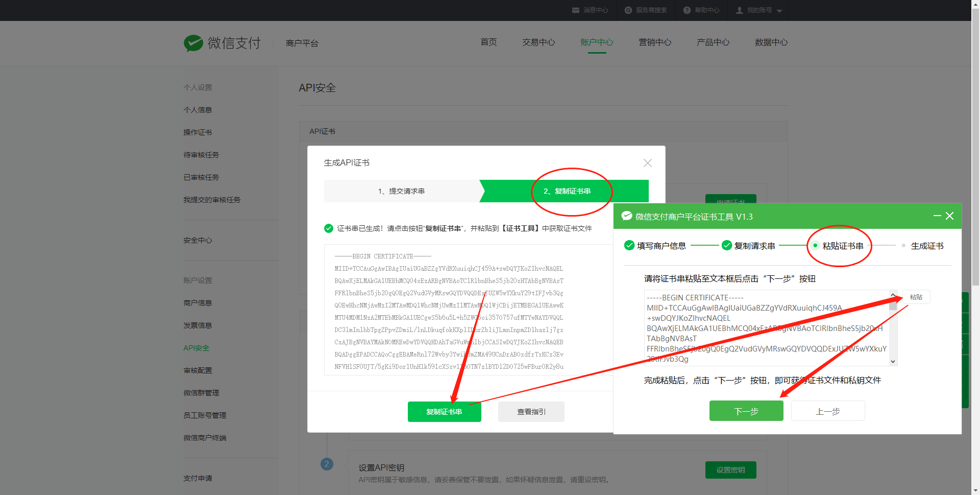
Task: Click the 粘贴证书串 step label
Action: [843, 246]
